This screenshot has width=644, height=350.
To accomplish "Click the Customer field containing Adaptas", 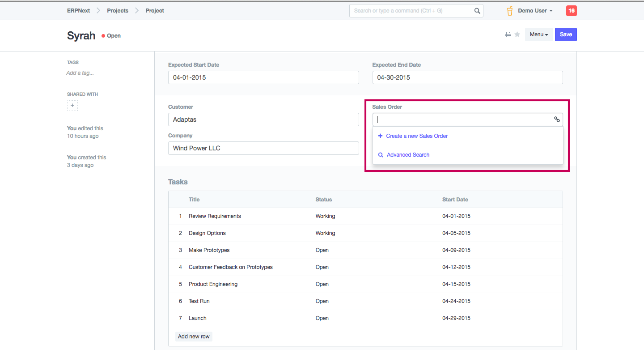I will (263, 120).
